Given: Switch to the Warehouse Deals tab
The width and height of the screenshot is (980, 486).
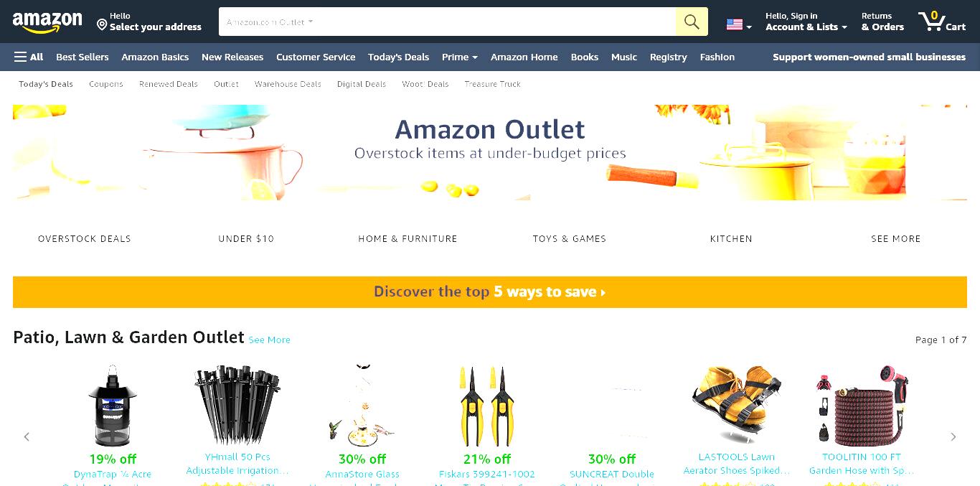Looking at the screenshot, I should 288,84.
